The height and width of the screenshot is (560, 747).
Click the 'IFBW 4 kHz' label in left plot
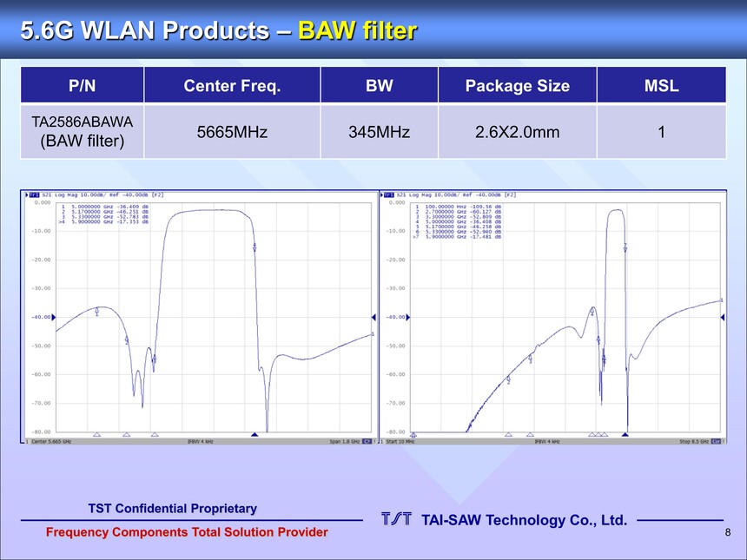200,441
